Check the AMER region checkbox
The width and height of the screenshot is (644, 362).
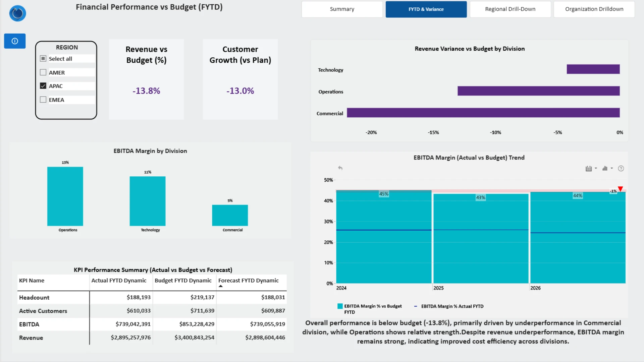pos(43,72)
